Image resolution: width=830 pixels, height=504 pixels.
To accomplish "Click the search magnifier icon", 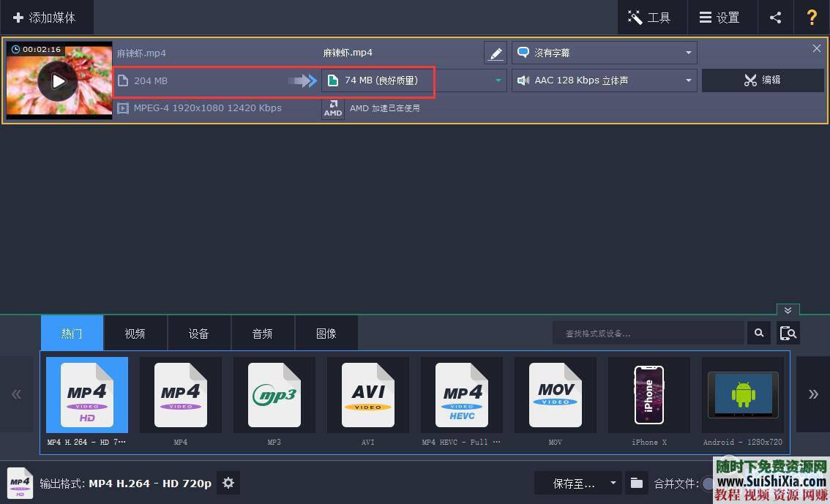I will (758, 333).
